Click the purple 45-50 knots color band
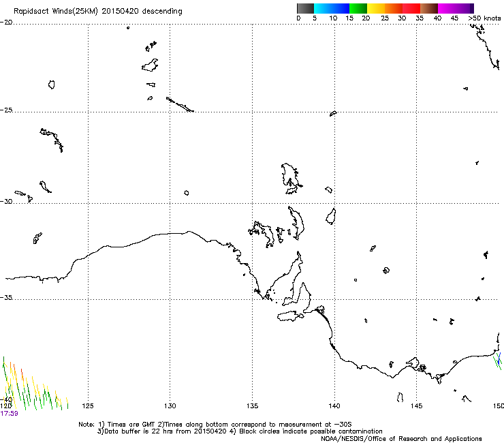The height and width of the screenshot is (443, 504). [464, 8]
